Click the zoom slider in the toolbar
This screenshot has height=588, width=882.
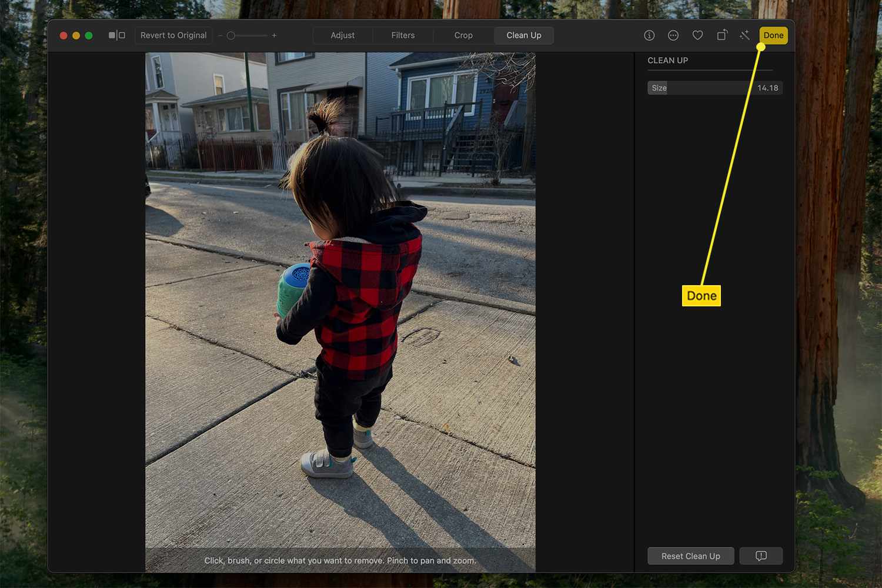247,36
